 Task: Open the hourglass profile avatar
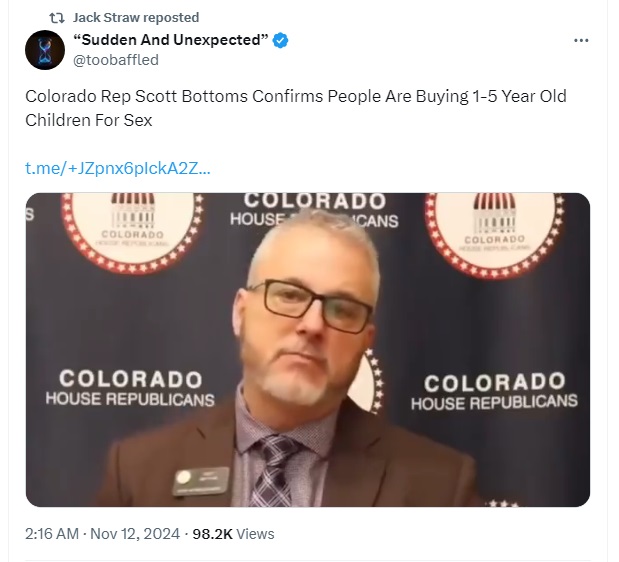(45, 50)
